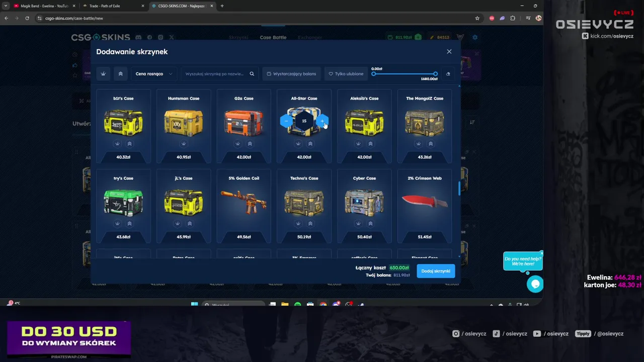Select the G2a Case image
The image size is (644, 362).
point(244,122)
